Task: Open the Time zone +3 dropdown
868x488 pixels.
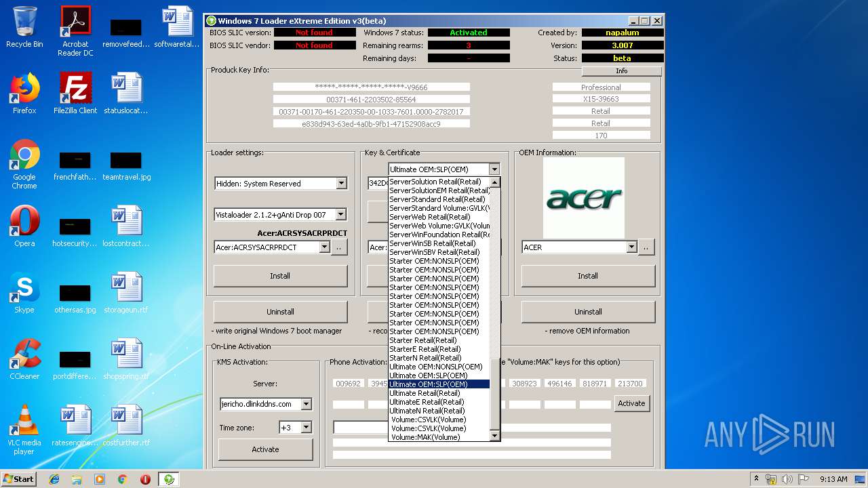Action: tap(306, 428)
